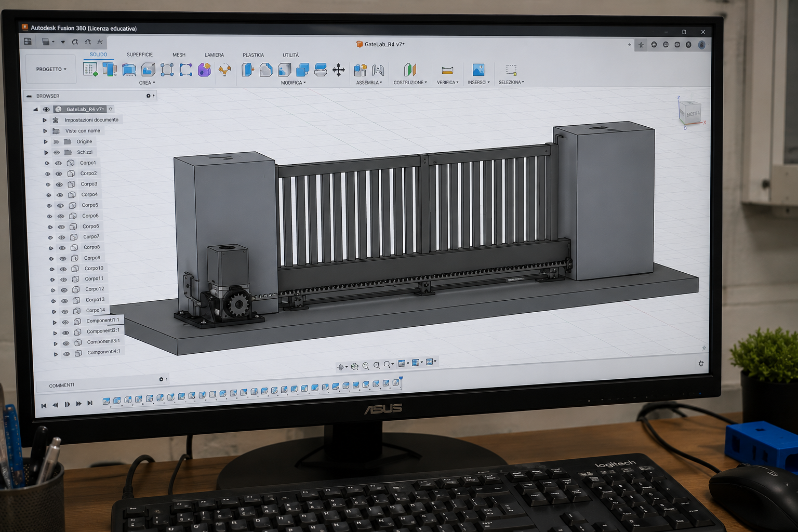798x532 pixels.
Task: Click the New Component icon in ASSEMBLA
Action: click(360, 70)
